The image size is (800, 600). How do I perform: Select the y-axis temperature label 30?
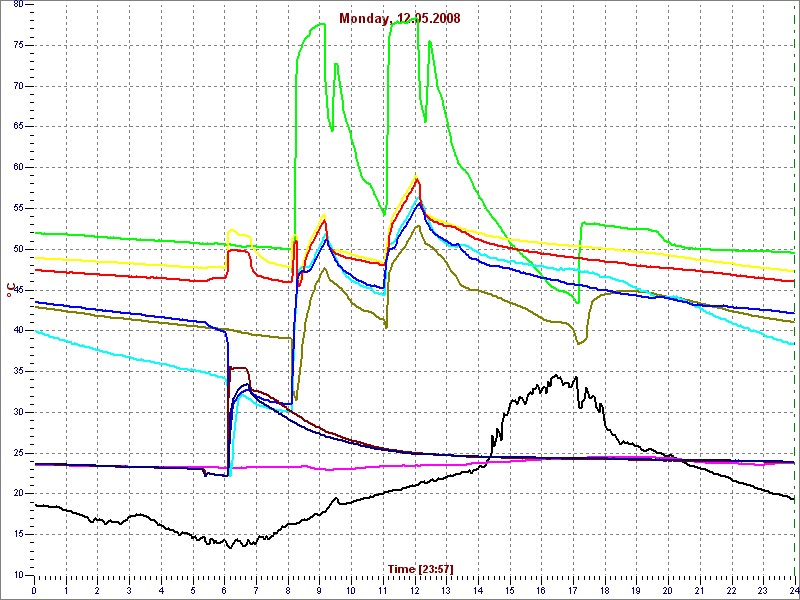pos(18,412)
